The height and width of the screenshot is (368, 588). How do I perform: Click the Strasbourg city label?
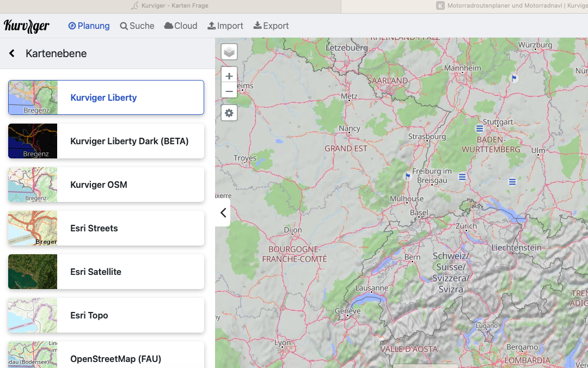click(x=427, y=136)
